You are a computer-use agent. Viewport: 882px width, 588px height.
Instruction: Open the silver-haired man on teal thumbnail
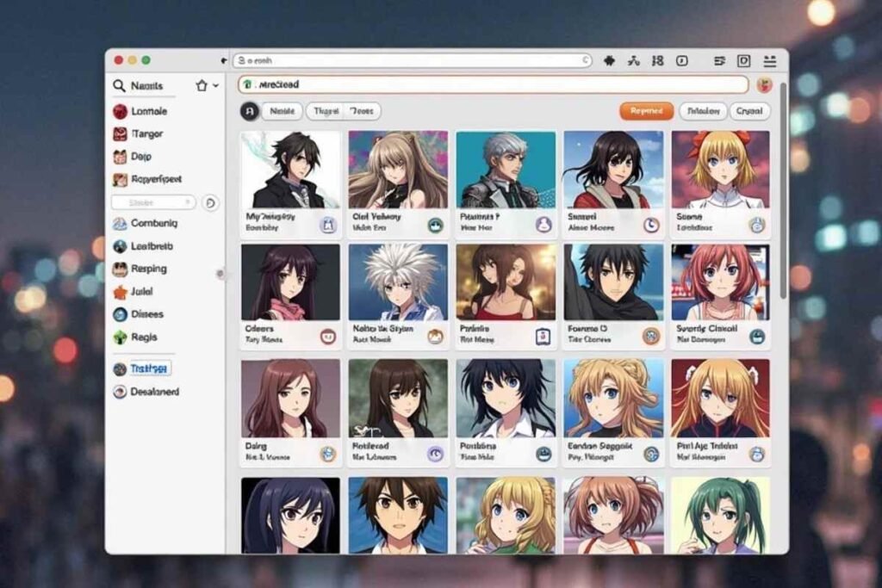506,170
